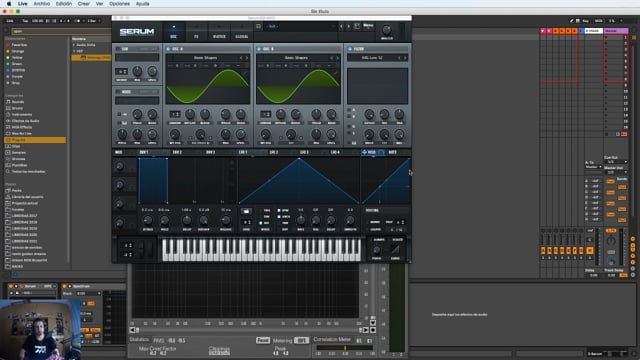Select Max for Live browser category

click(x=22, y=133)
